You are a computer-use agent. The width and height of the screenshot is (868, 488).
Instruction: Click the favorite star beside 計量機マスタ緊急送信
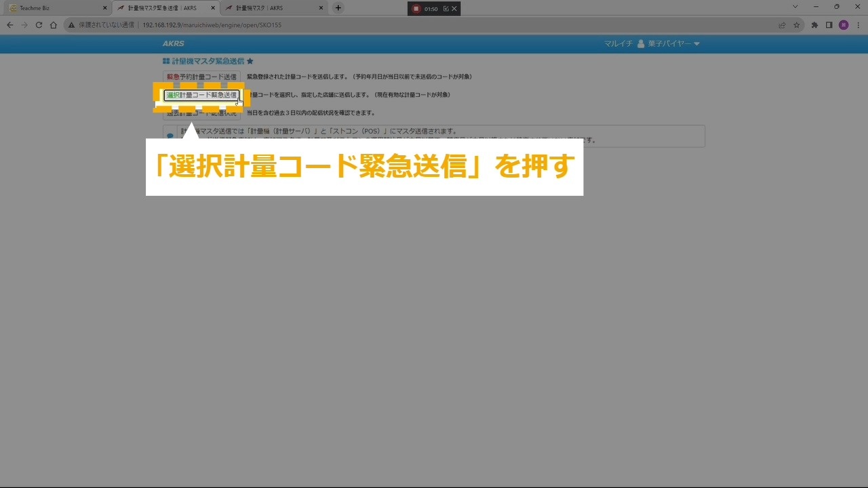(x=250, y=61)
